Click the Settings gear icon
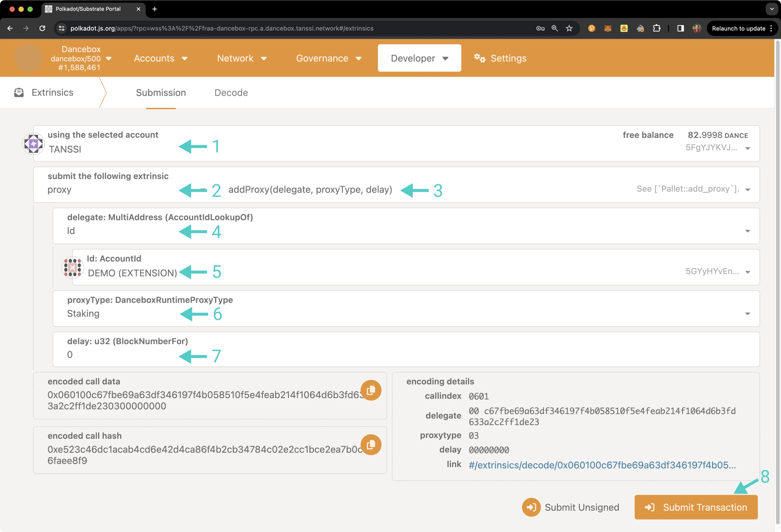Image resolution: width=781 pixels, height=532 pixels. pos(479,58)
